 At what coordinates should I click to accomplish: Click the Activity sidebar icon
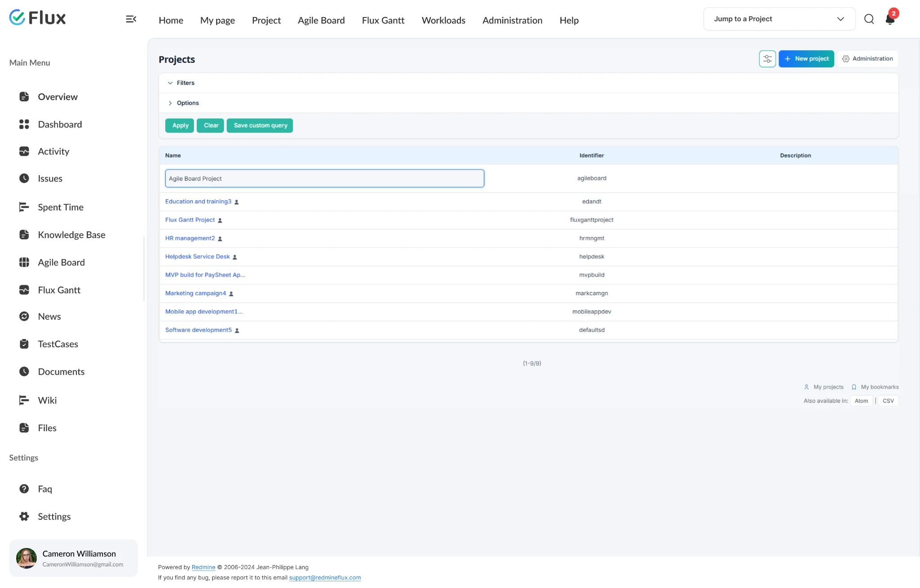tap(24, 151)
